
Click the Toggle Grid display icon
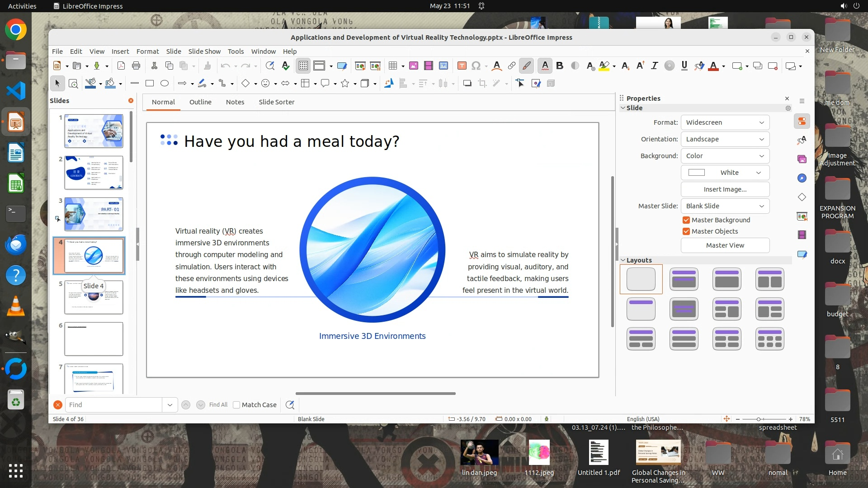tap(303, 66)
